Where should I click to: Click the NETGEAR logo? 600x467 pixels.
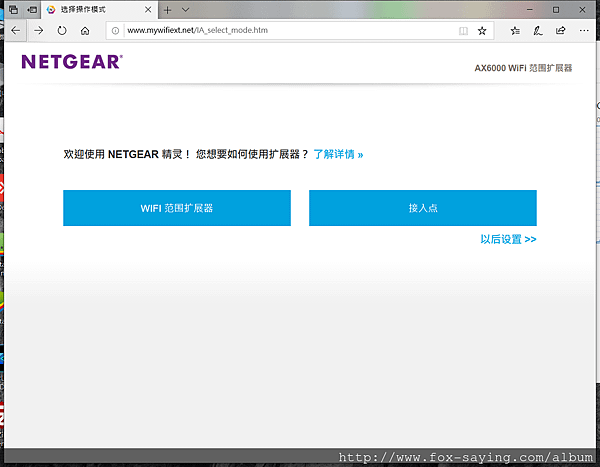[72, 62]
